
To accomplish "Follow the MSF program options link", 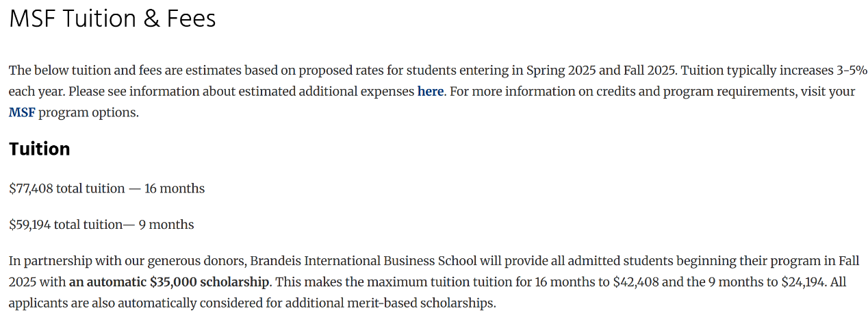I will coord(22,112).
